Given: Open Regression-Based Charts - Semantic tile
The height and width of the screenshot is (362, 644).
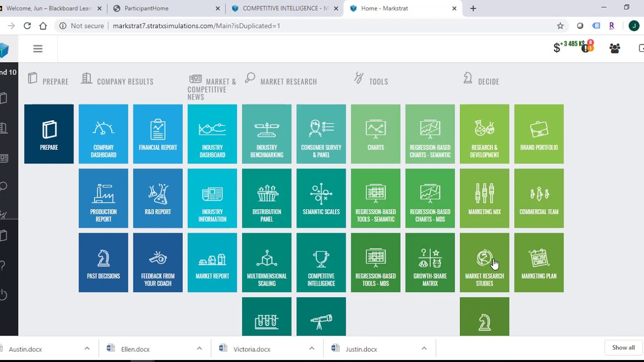Looking at the screenshot, I should coord(430,134).
